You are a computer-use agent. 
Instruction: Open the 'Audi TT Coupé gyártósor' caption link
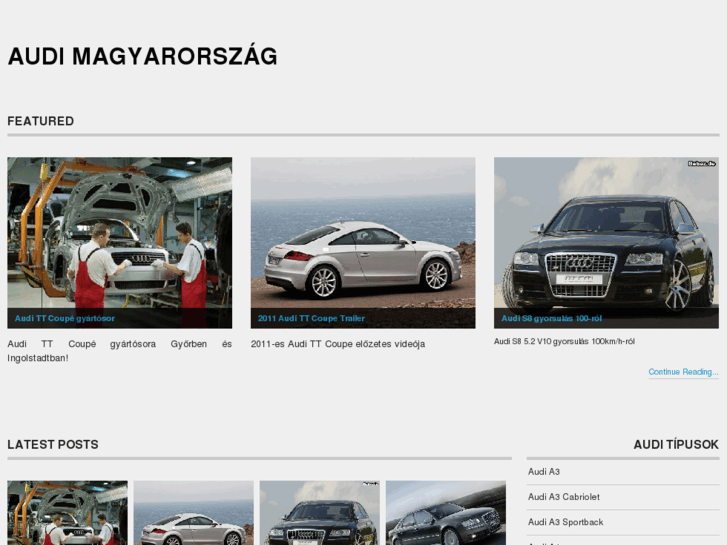[64, 318]
